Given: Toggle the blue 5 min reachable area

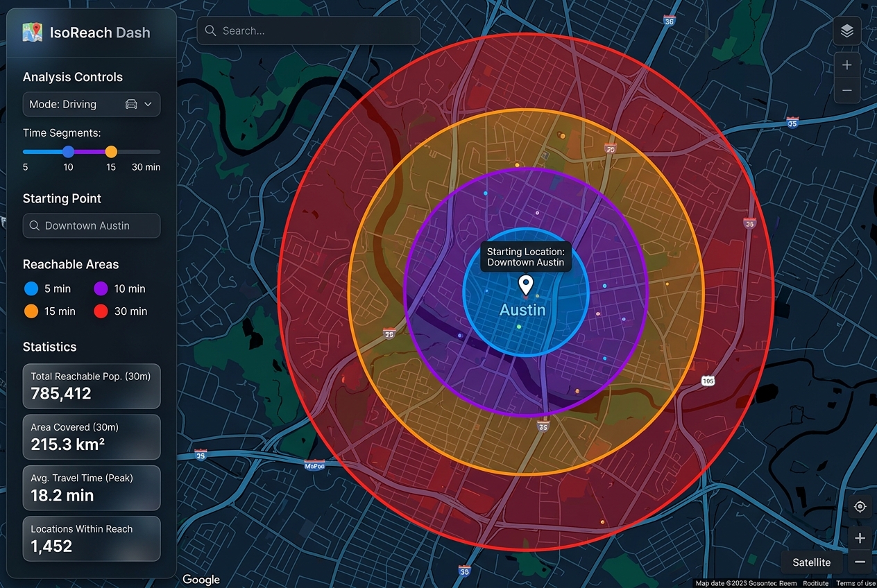Looking at the screenshot, I should 46,288.
